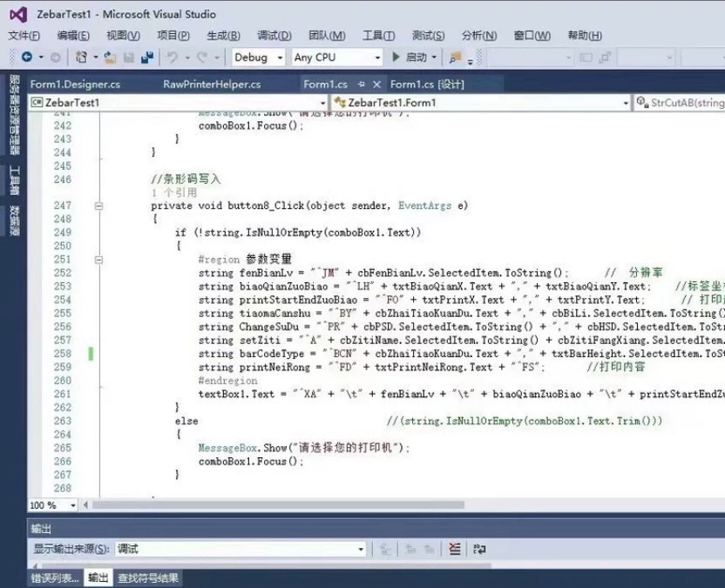Image resolution: width=725 pixels, height=588 pixels.
Task: Switch to the 输出 bottom tab
Action: coord(98,578)
